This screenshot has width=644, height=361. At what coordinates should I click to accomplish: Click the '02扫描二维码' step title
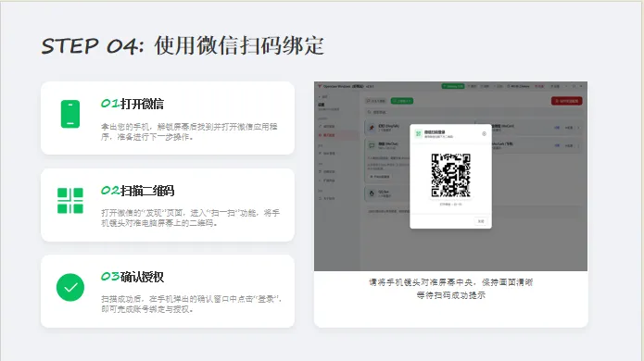[137, 191]
